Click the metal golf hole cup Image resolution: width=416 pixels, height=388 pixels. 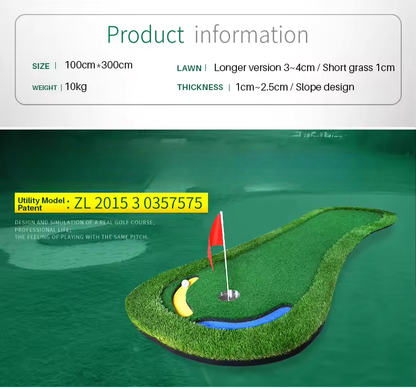tap(229, 295)
